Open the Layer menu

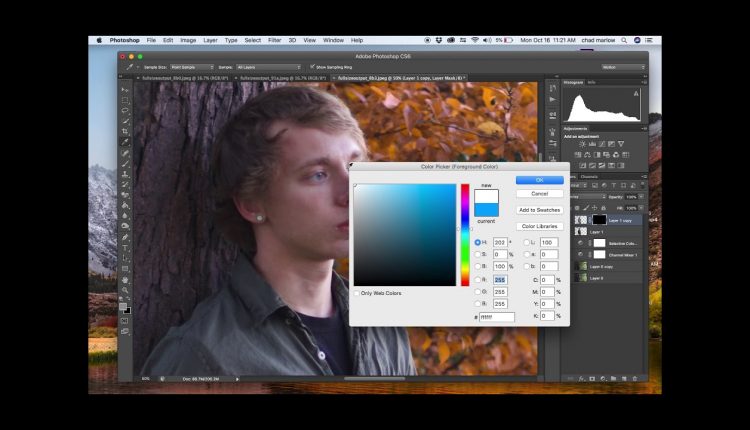tap(210, 40)
